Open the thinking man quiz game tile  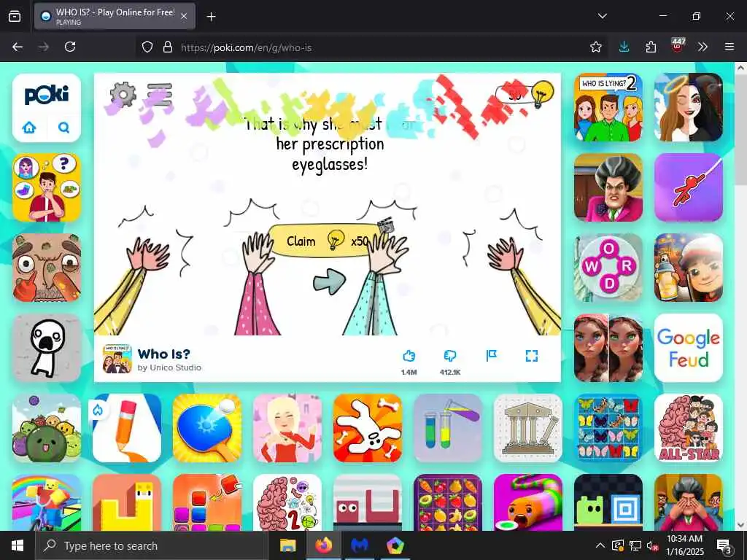click(x=47, y=187)
